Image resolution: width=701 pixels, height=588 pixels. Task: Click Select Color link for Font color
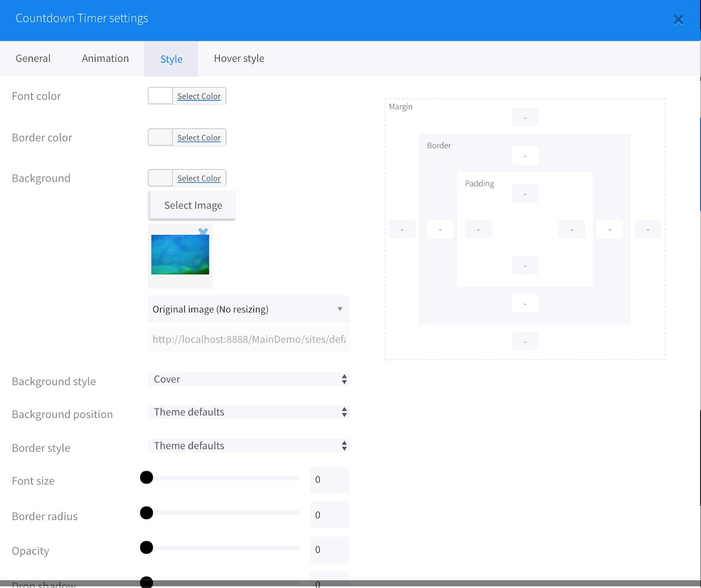click(x=199, y=96)
